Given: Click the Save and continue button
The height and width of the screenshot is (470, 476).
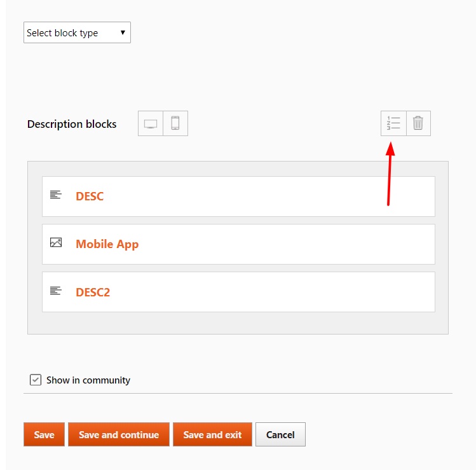Looking at the screenshot, I should [119, 434].
